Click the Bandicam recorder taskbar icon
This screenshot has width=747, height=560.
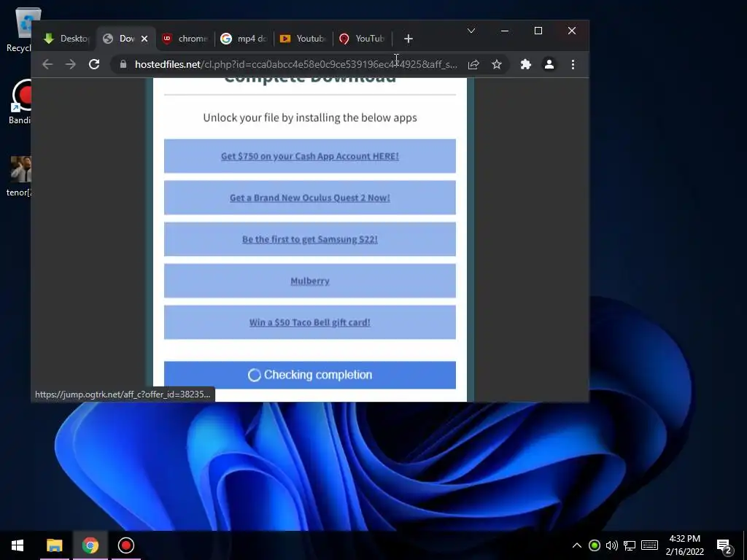pos(125,545)
